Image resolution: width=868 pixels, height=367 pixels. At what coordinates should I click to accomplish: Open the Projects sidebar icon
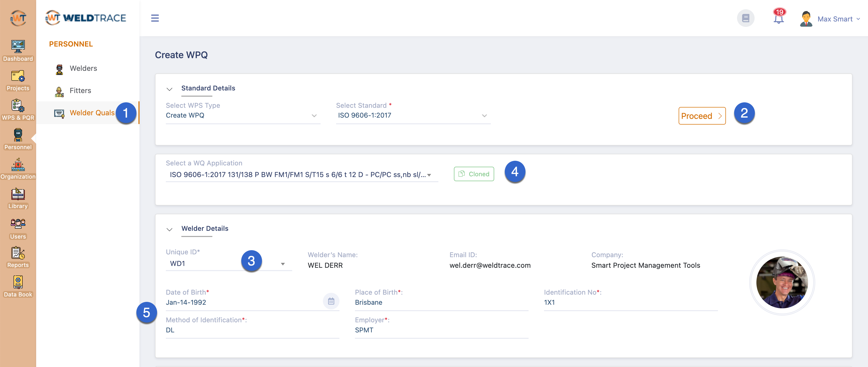[x=18, y=80]
